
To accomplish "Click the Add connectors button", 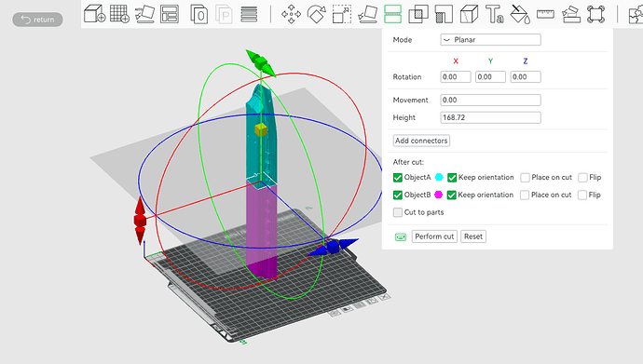I will [421, 141].
